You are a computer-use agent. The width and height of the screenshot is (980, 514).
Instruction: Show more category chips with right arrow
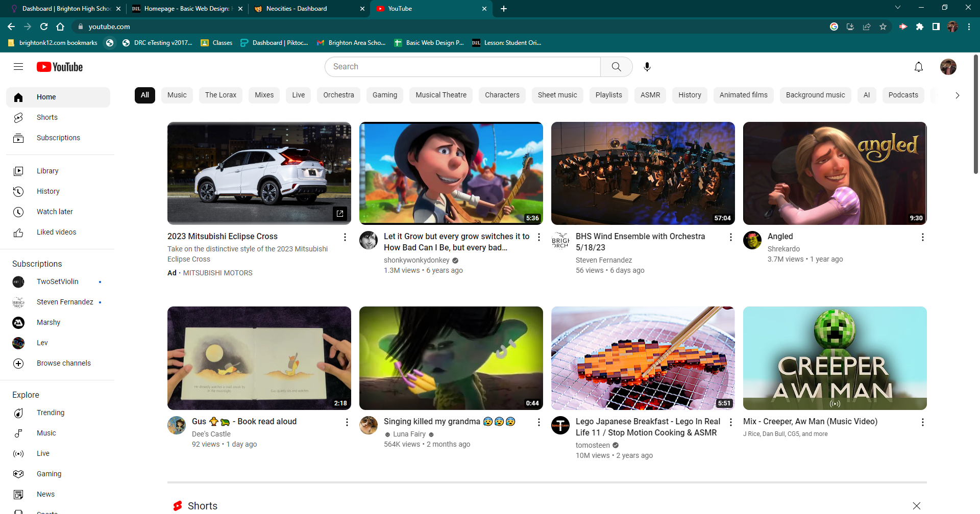point(958,95)
